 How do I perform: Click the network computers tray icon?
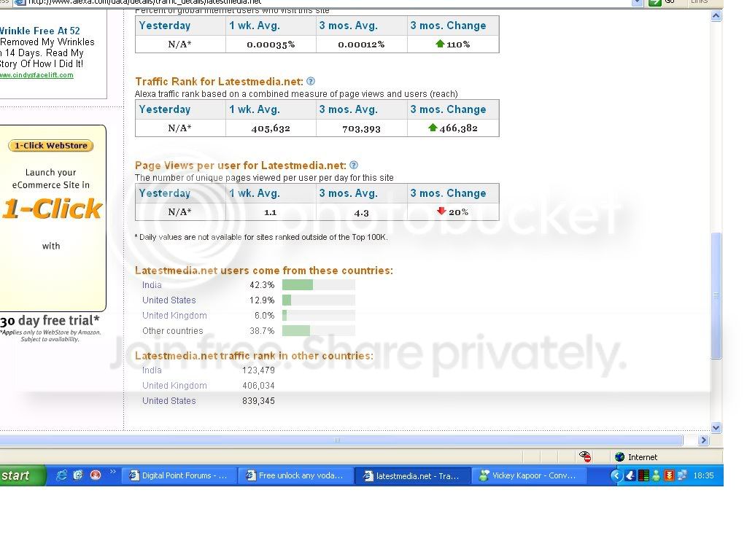(x=682, y=475)
